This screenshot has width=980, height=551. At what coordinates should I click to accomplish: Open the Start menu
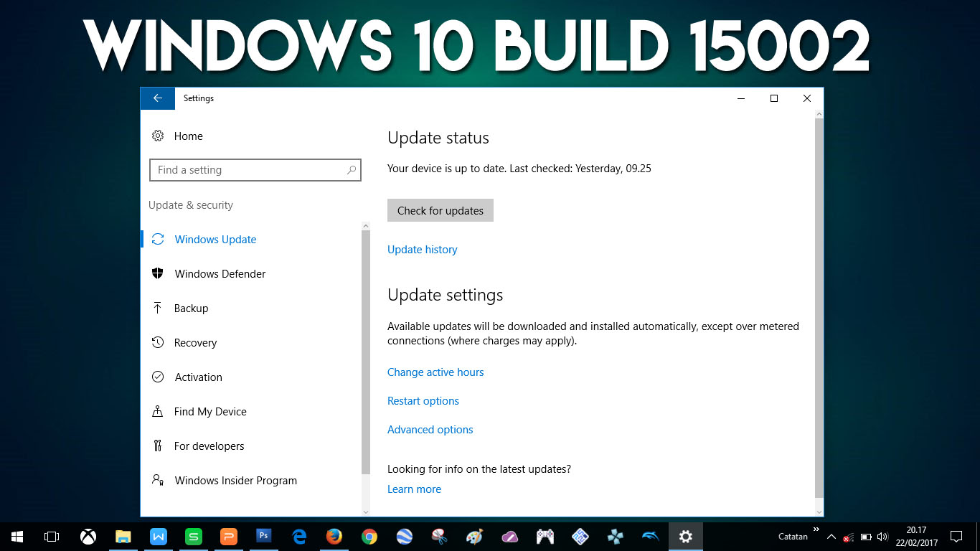coord(17,537)
